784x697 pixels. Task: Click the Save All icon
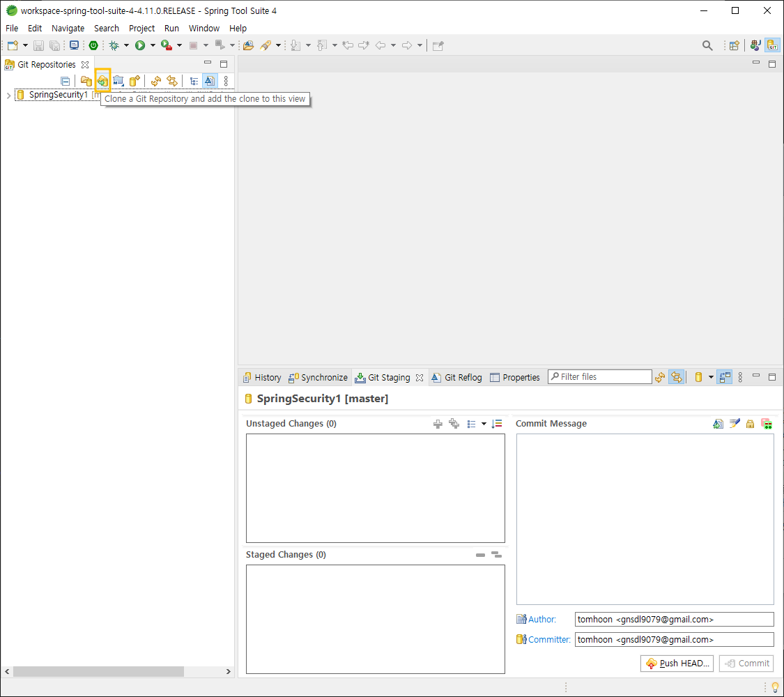click(54, 45)
